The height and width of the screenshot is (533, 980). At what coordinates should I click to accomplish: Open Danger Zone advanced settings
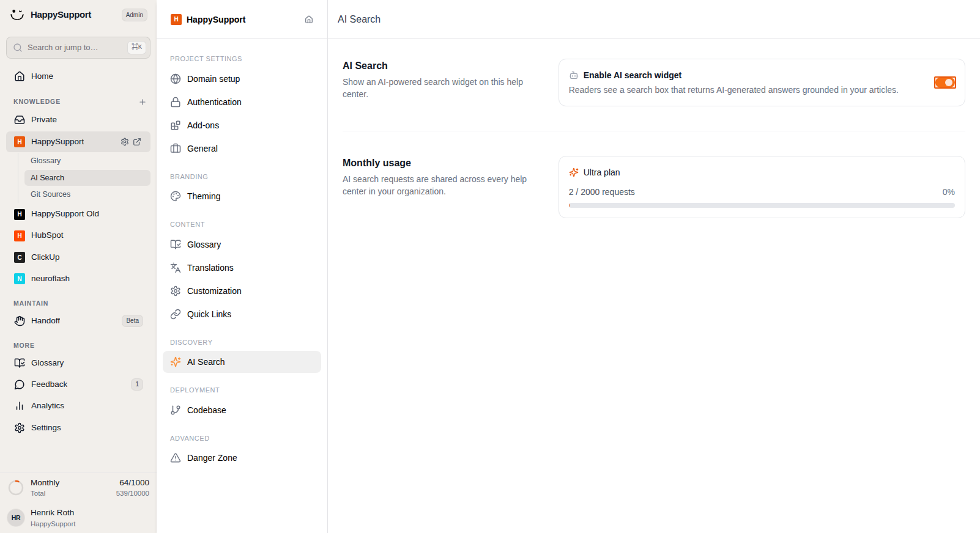coord(242,458)
